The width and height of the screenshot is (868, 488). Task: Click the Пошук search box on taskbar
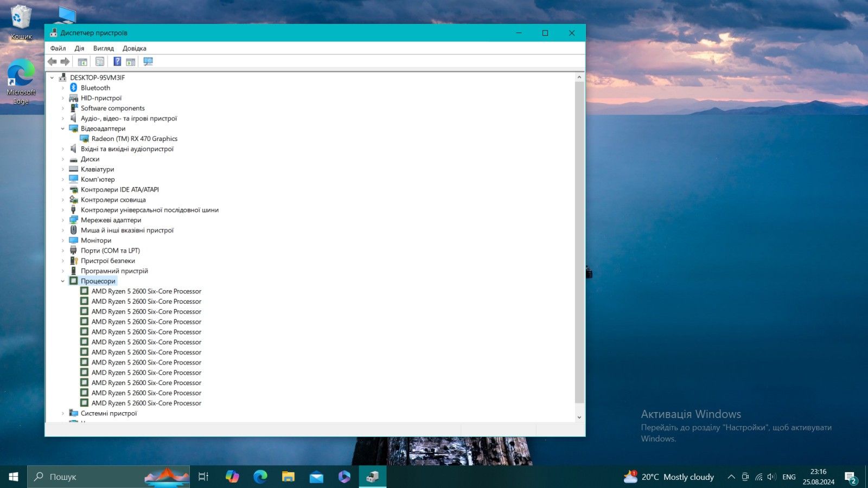108,477
